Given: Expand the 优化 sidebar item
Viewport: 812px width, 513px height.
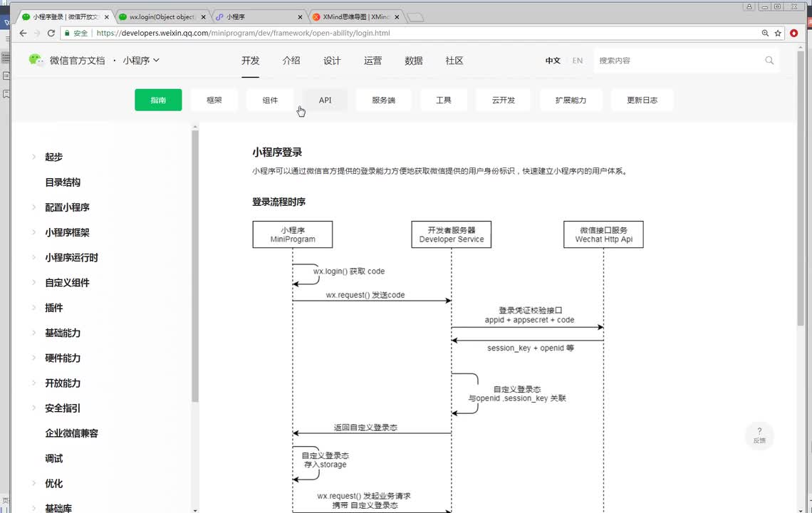Looking at the screenshot, I should pos(54,484).
